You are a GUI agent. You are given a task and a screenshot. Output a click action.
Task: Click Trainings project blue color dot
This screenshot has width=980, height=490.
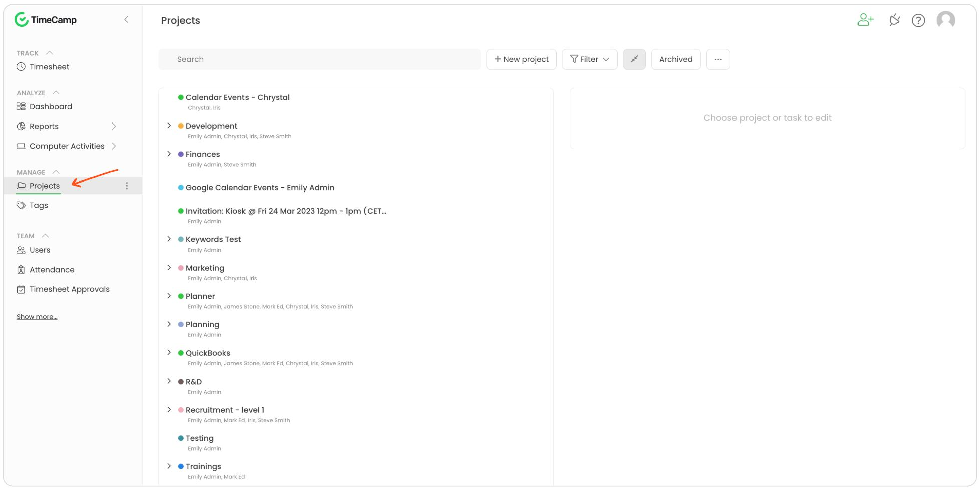181,467
